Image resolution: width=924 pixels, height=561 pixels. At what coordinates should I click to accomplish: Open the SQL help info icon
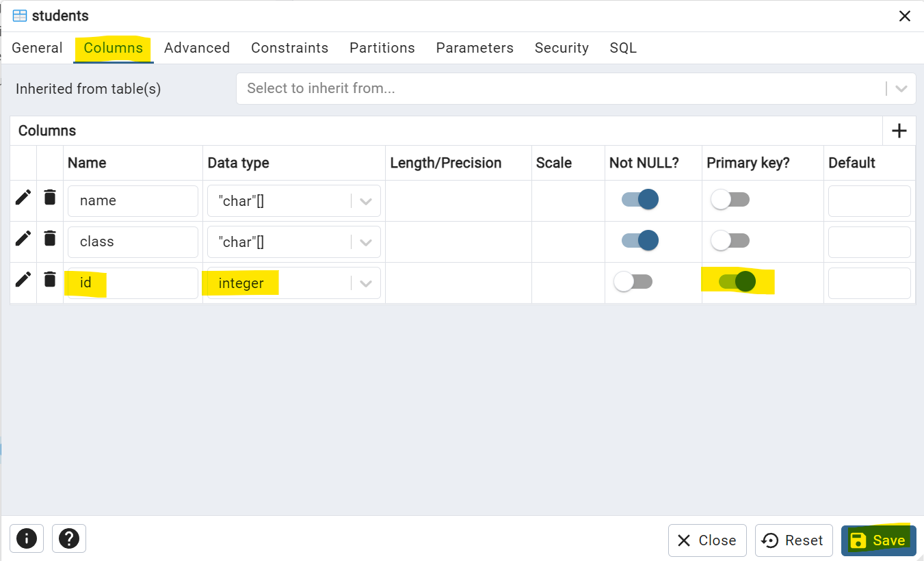pos(26,538)
